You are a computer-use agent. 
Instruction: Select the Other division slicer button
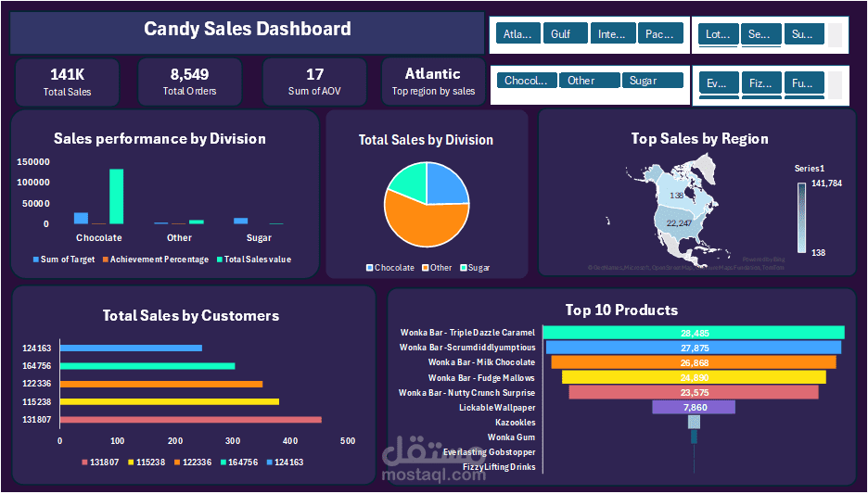coord(590,81)
